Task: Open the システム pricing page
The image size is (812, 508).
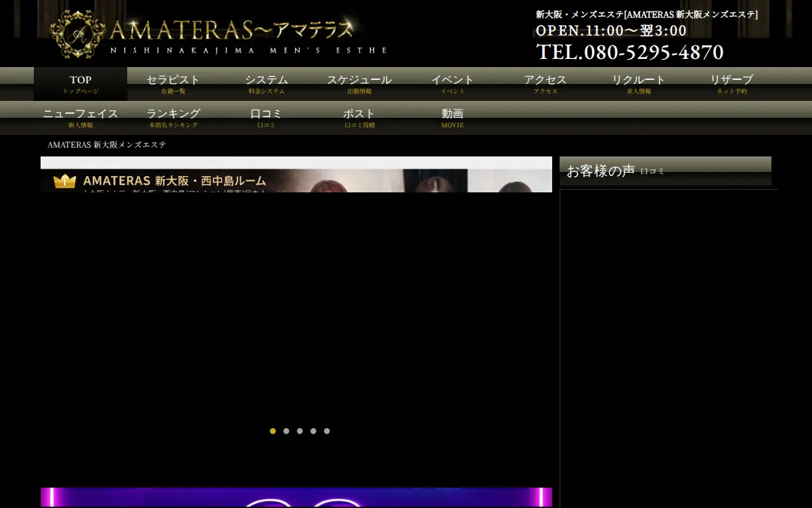Action: [267, 84]
